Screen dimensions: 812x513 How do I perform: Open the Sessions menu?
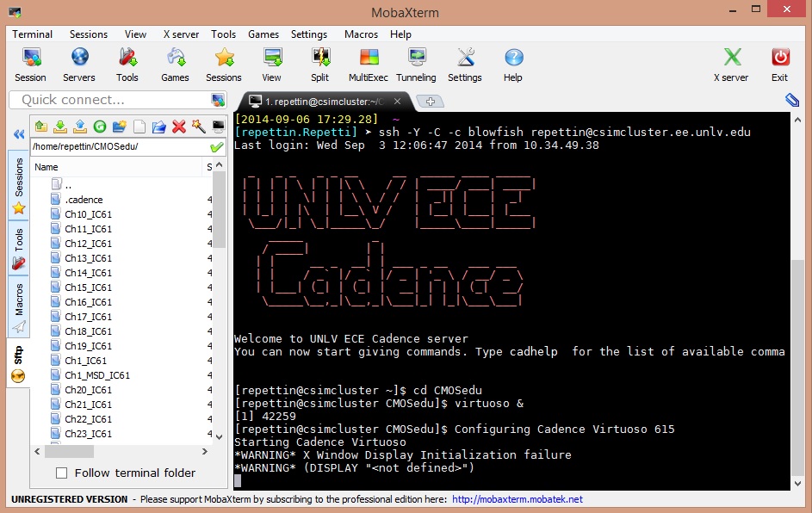(x=89, y=34)
